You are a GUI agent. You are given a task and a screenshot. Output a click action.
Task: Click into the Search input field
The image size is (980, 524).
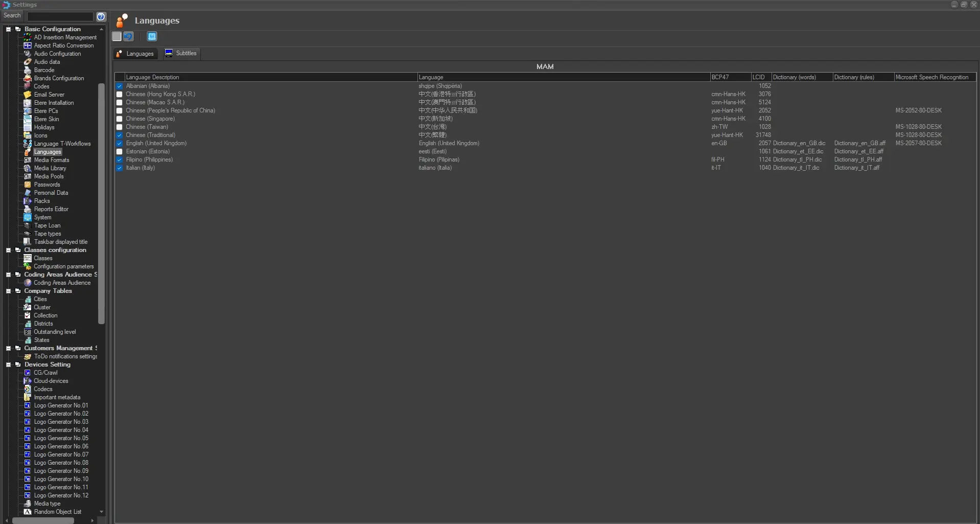tap(60, 16)
